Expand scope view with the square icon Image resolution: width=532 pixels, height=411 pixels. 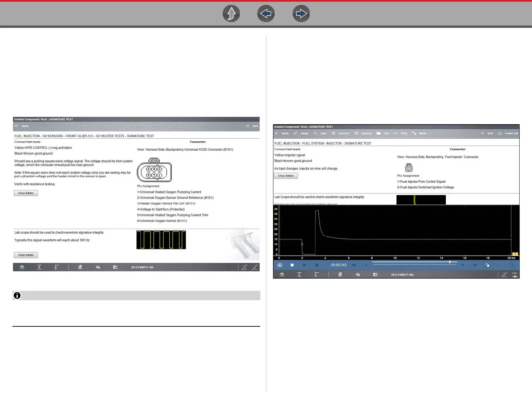[x=488, y=265]
